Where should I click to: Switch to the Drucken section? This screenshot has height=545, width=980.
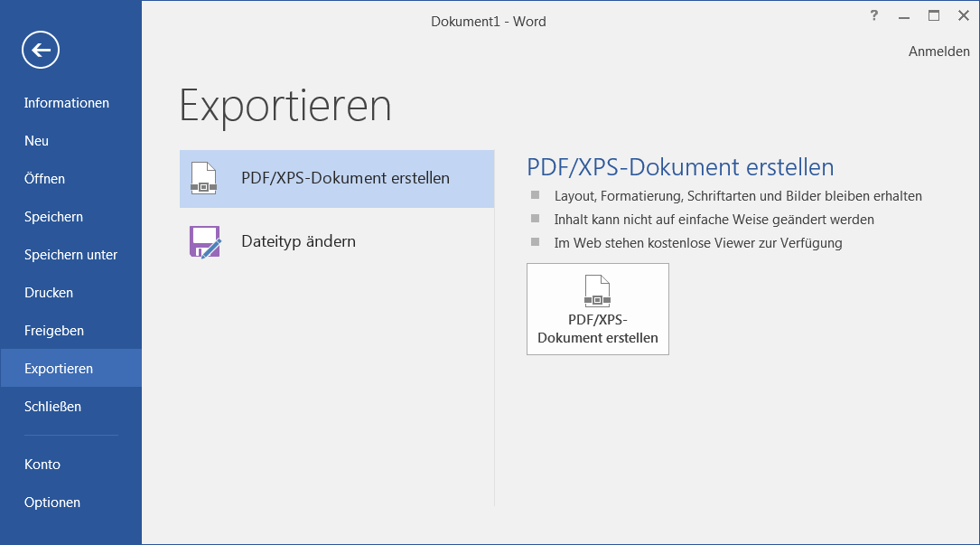(49, 293)
